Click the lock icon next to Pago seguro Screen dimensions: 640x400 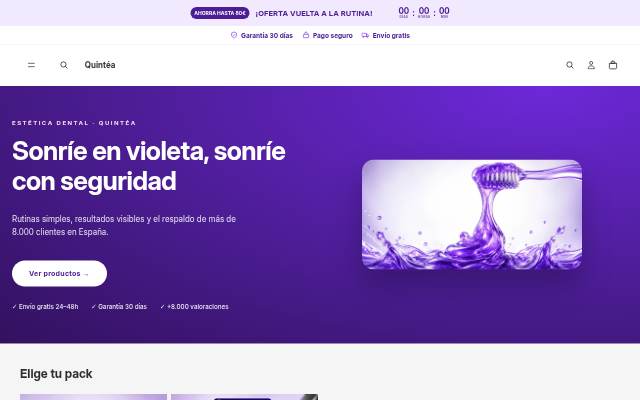click(306, 35)
